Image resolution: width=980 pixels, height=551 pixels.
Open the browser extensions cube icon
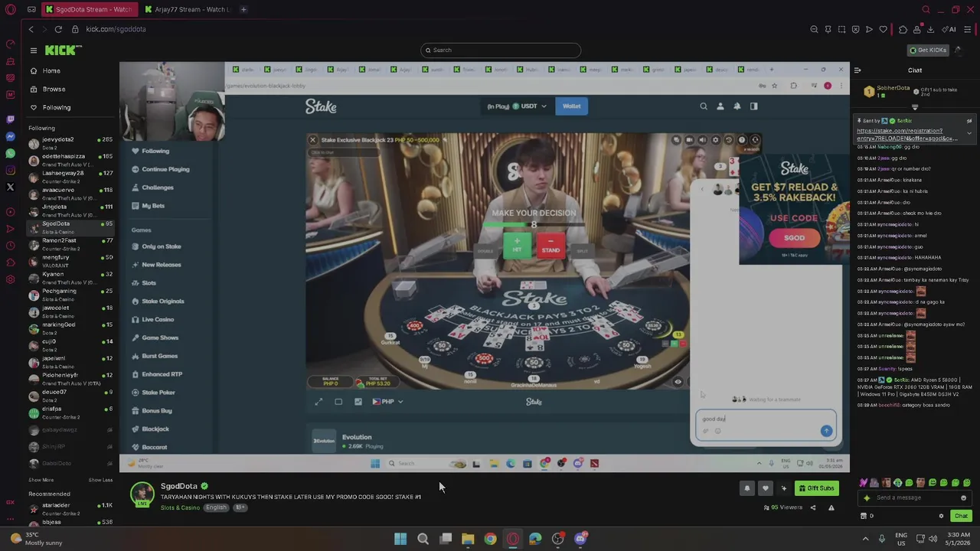[x=903, y=29]
